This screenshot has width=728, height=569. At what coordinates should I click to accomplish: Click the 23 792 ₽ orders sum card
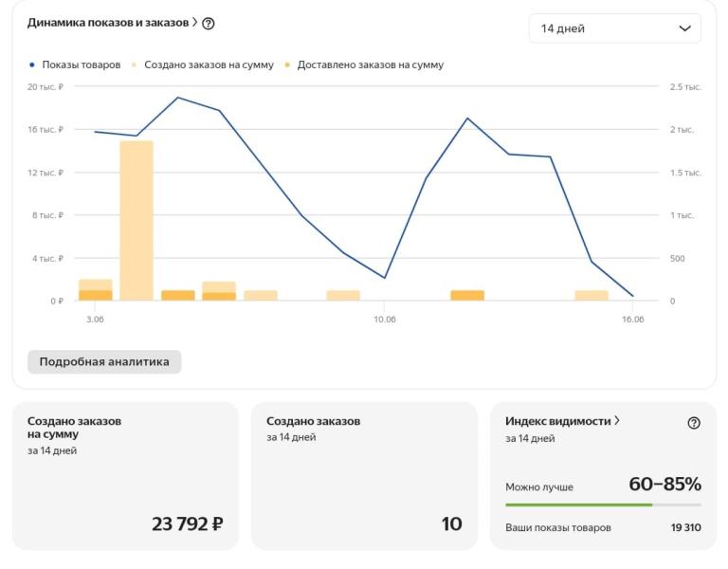pyautogui.click(x=125, y=476)
